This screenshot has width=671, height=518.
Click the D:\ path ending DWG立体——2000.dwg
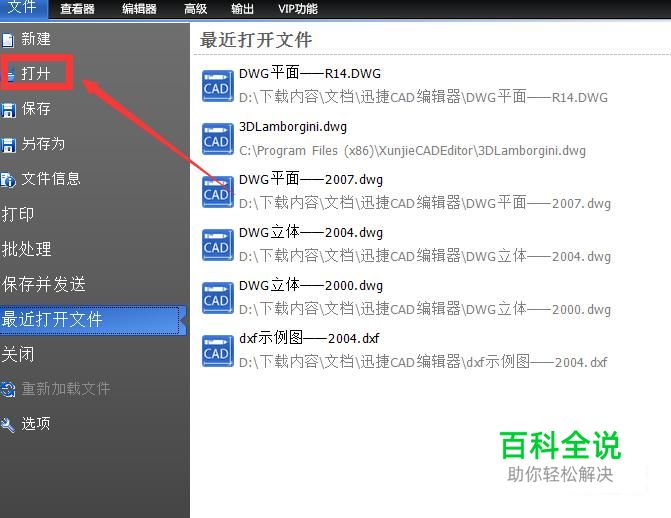click(x=425, y=309)
